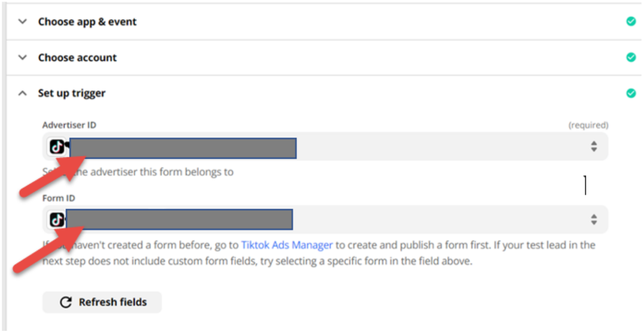Screen dimensions: 644x331
Task: Click the Form ID label
Action: tap(58, 198)
